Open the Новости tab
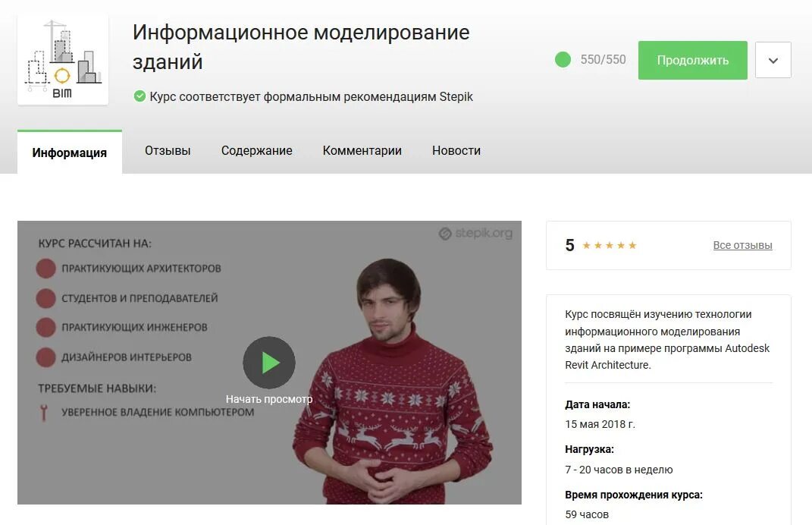Screen dimensions: 812x525 point(456,151)
